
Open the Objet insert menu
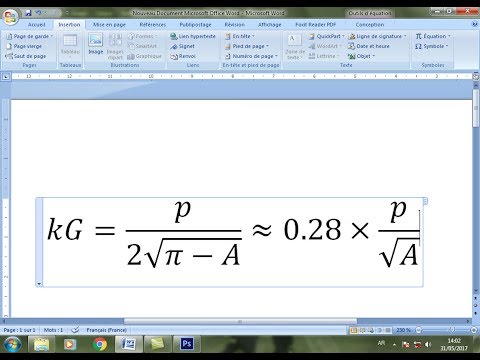tap(361, 56)
